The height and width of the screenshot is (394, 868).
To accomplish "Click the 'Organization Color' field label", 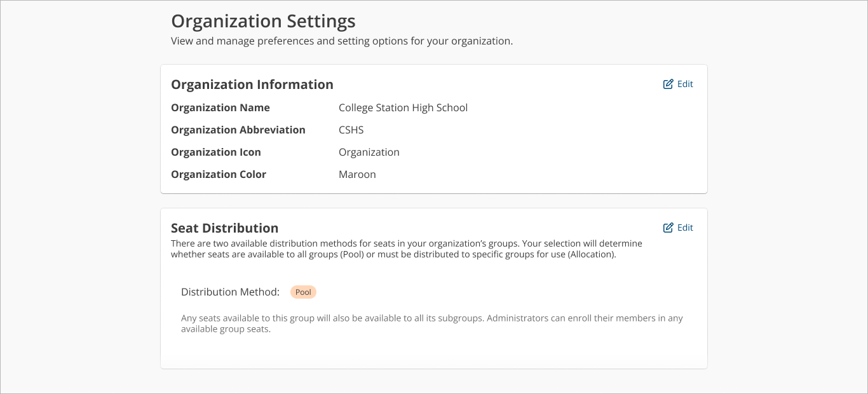I will pos(219,174).
